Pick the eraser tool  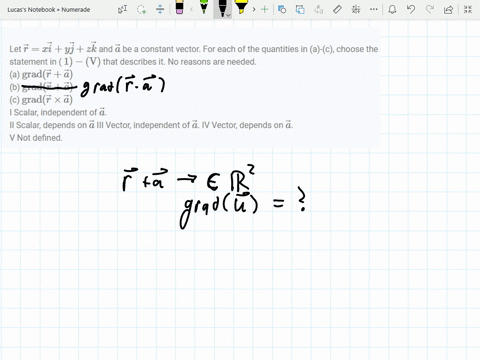point(179,8)
